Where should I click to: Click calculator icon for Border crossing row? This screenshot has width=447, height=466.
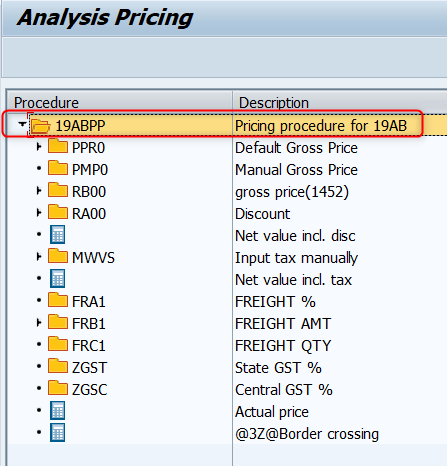coord(57,433)
